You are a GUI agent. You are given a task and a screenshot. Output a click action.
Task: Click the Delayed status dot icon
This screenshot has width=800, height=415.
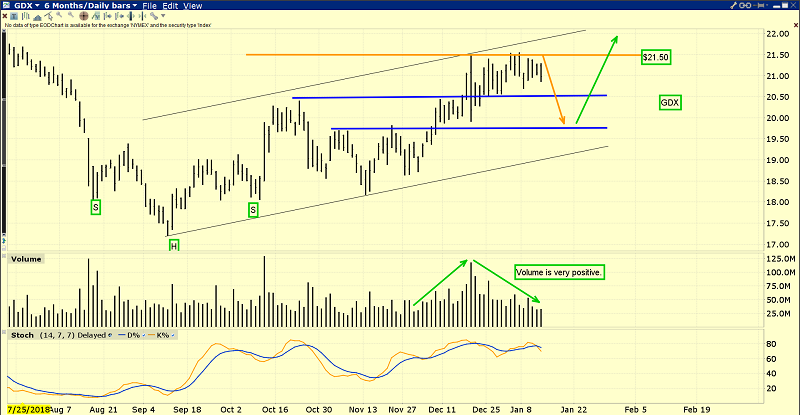tap(110, 335)
